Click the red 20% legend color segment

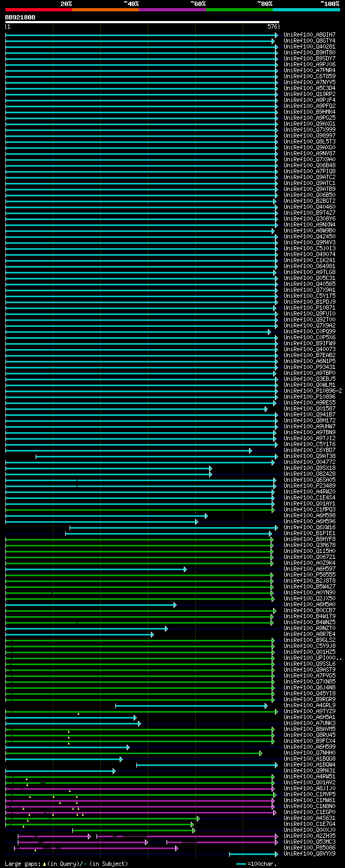point(39,10)
